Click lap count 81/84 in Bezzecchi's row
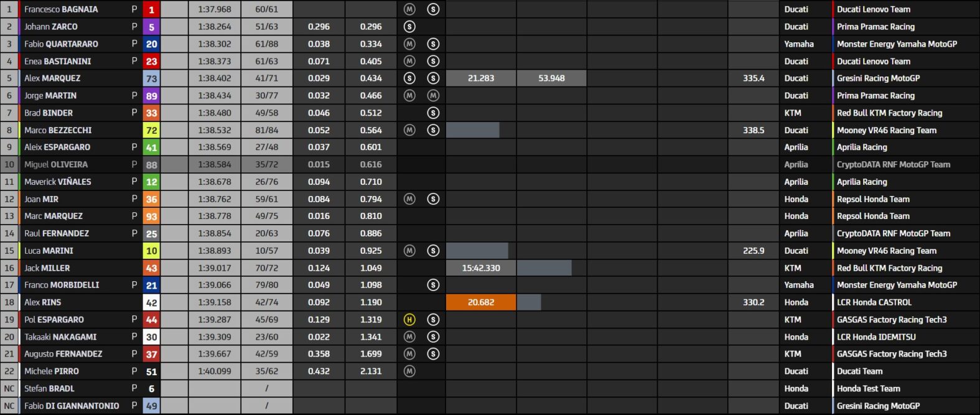980x415 pixels. tap(267, 130)
